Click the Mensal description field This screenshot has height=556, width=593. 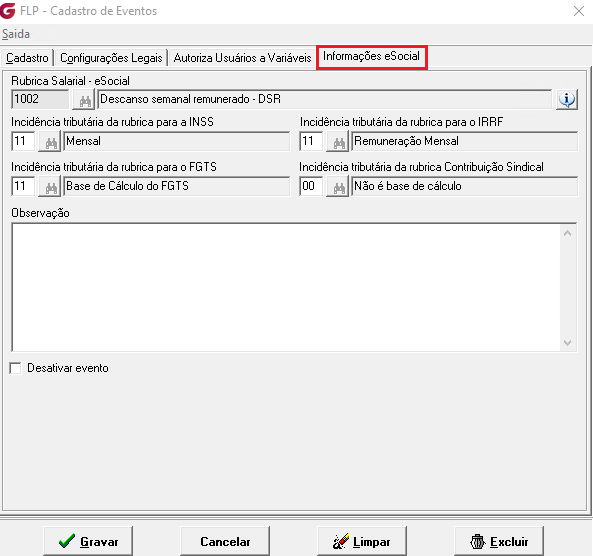pos(177,141)
